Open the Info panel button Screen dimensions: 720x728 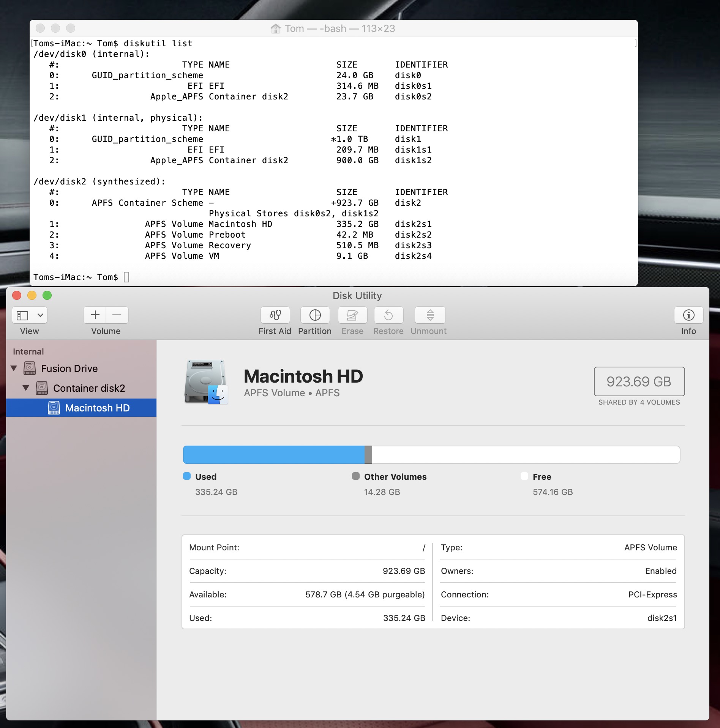[x=688, y=315]
